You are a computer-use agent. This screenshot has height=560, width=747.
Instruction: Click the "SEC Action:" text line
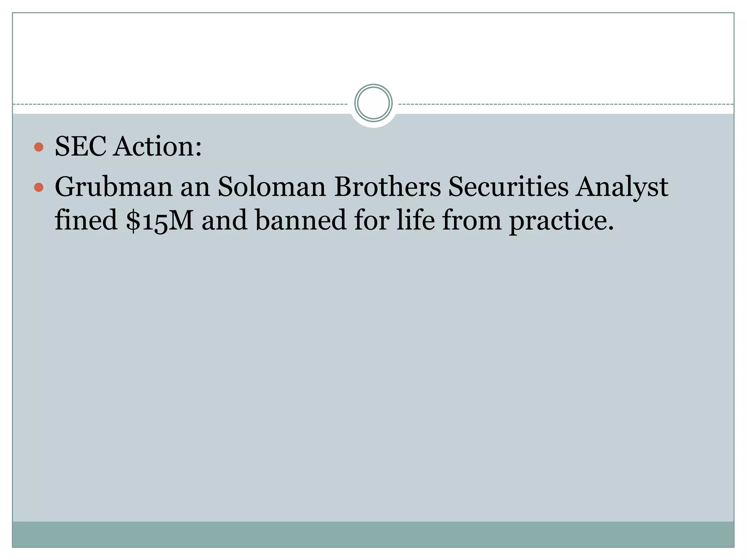[x=128, y=147]
